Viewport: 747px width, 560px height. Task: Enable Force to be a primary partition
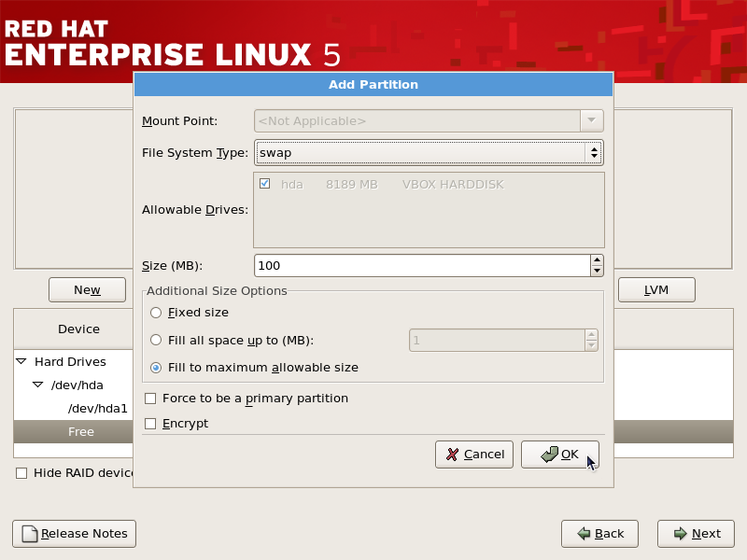tap(150, 399)
